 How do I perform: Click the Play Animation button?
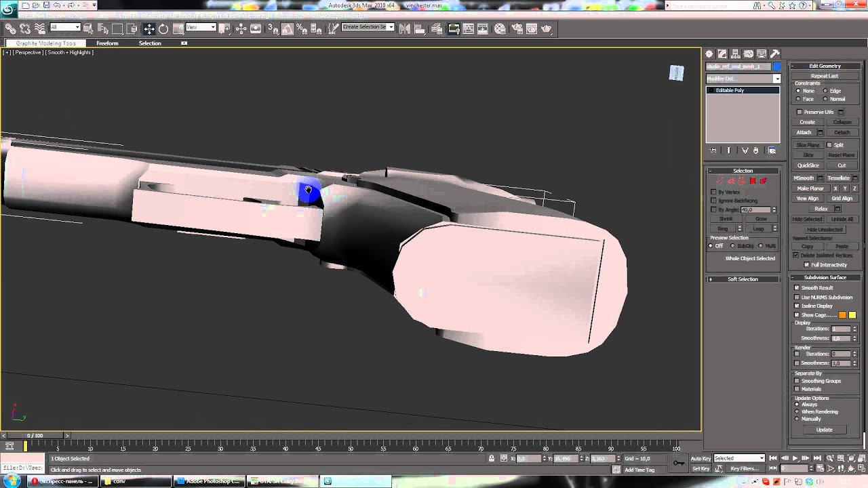coord(795,458)
